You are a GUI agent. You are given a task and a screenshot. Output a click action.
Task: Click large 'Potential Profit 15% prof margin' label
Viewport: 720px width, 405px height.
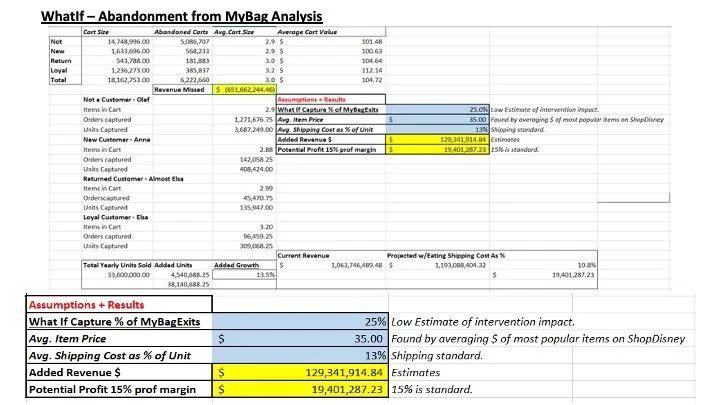pos(112,389)
